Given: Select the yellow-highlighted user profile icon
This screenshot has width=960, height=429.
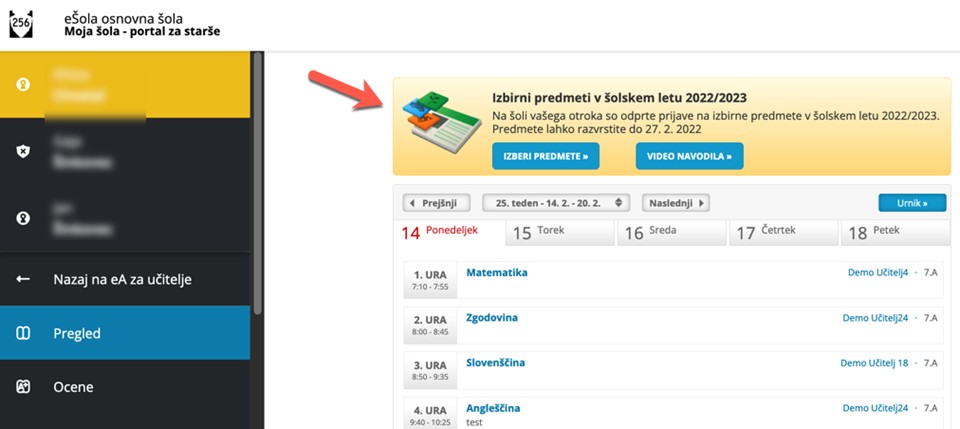Looking at the screenshot, I should (x=23, y=84).
